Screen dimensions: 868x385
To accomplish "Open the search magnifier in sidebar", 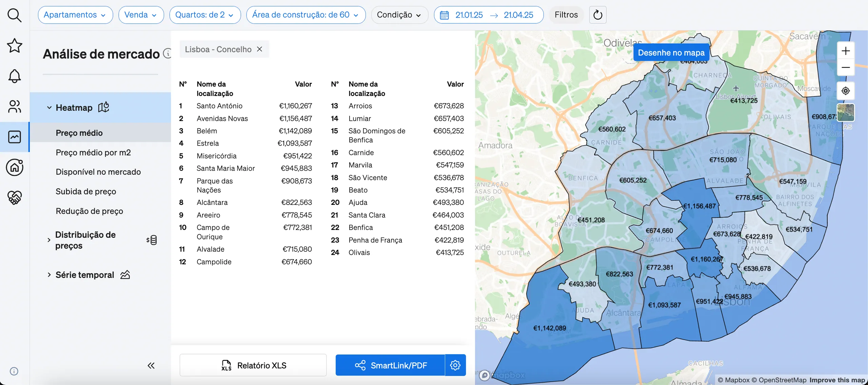I will point(15,15).
